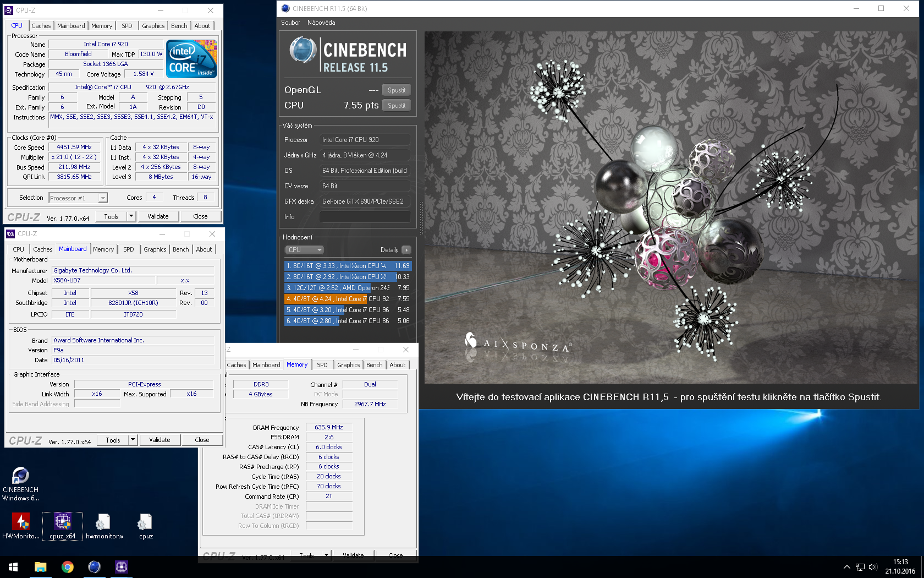Switch to Graphics tab in Memory CPU-Z window

[349, 365]
